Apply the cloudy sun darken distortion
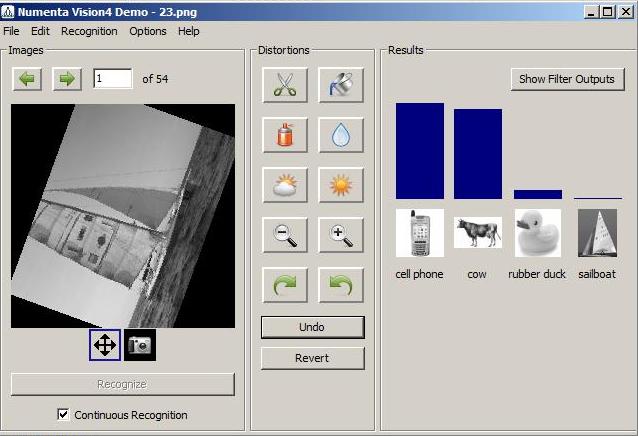The image size is (638, 436). (285, 185)
